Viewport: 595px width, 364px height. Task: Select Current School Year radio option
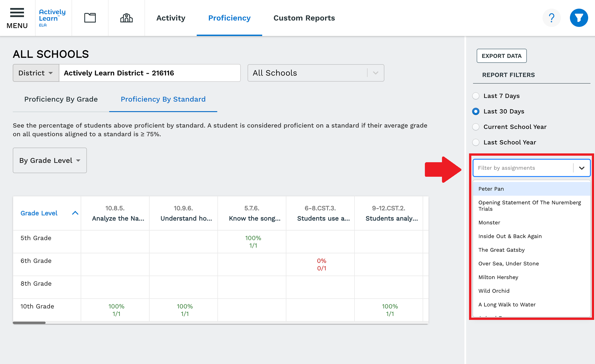[476, 127]
